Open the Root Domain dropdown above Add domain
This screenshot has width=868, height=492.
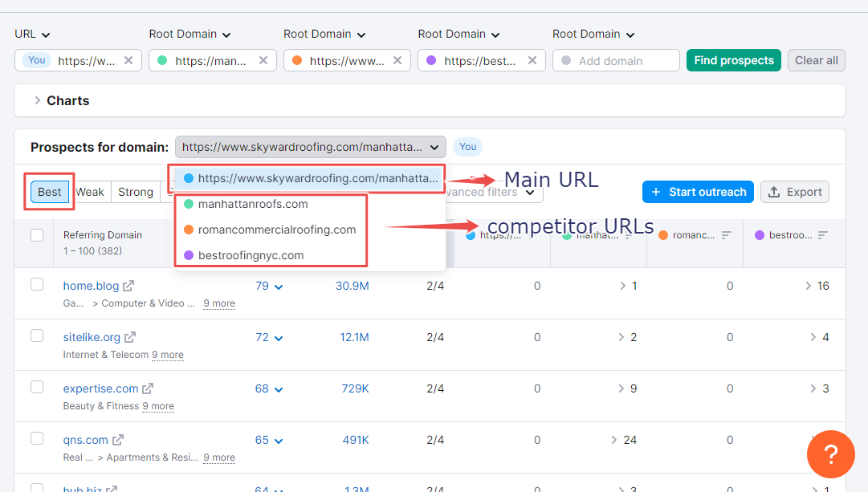pos(593,35)
